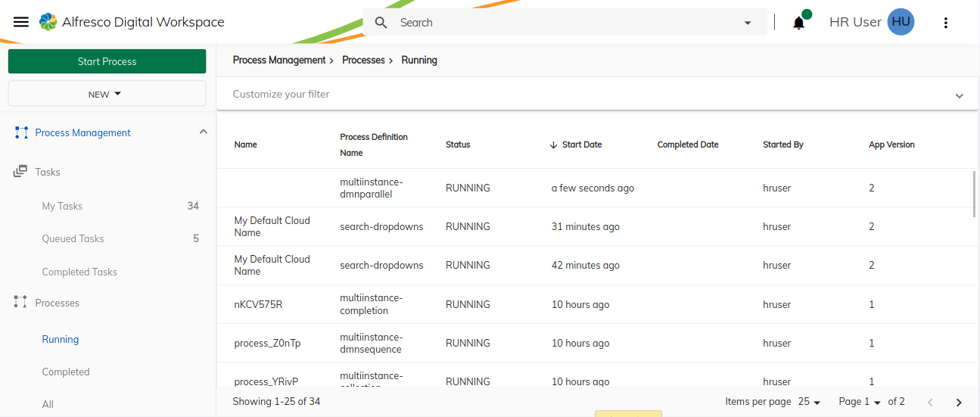
Task: Open the hamburger navigation menu
Action: click(x=21, y=22)
